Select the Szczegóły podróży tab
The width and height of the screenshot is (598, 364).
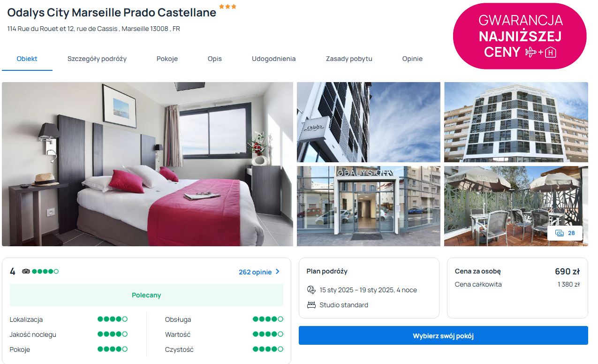point(97,59)
